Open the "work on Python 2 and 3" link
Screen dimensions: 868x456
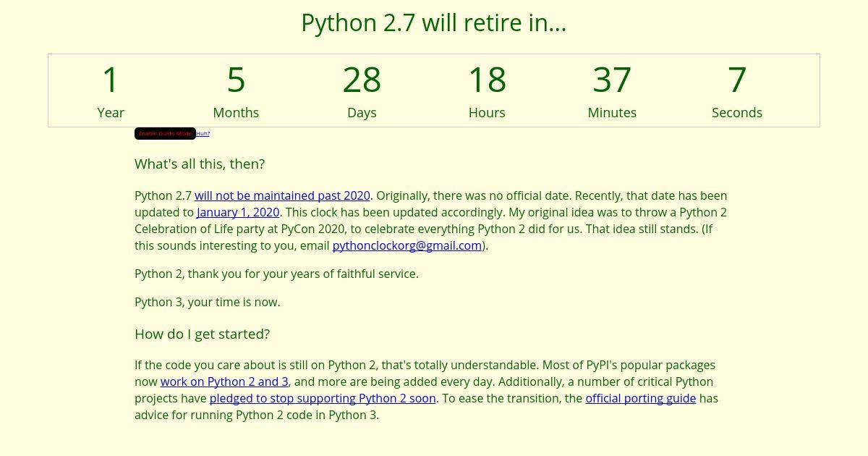coord(224,381)
